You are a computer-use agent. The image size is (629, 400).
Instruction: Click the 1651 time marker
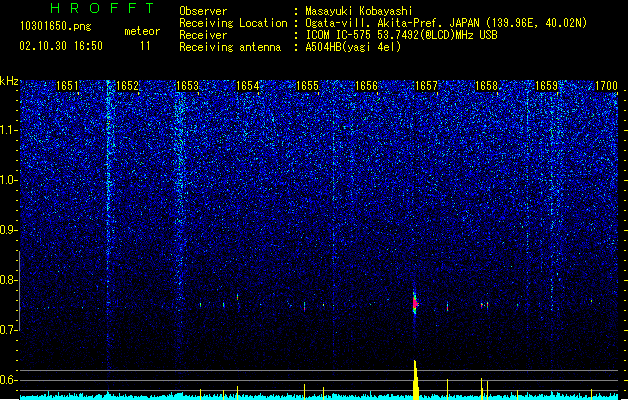pos(67,86)
